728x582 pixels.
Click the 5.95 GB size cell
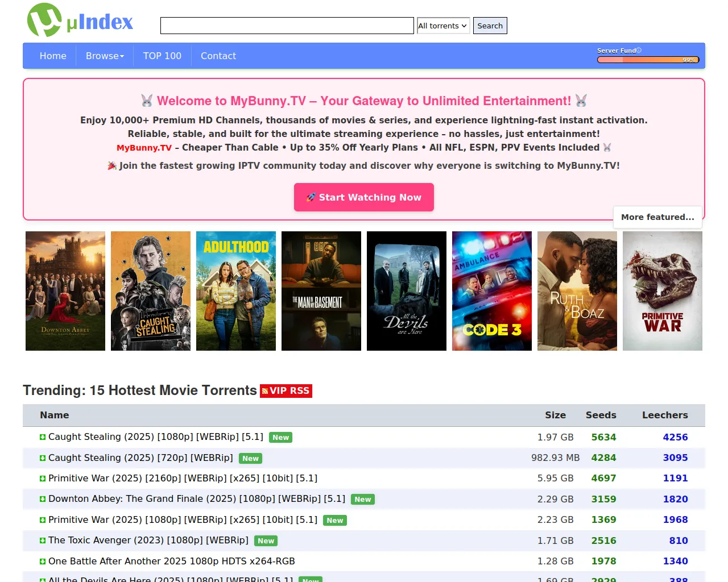(x=556, y=479)
